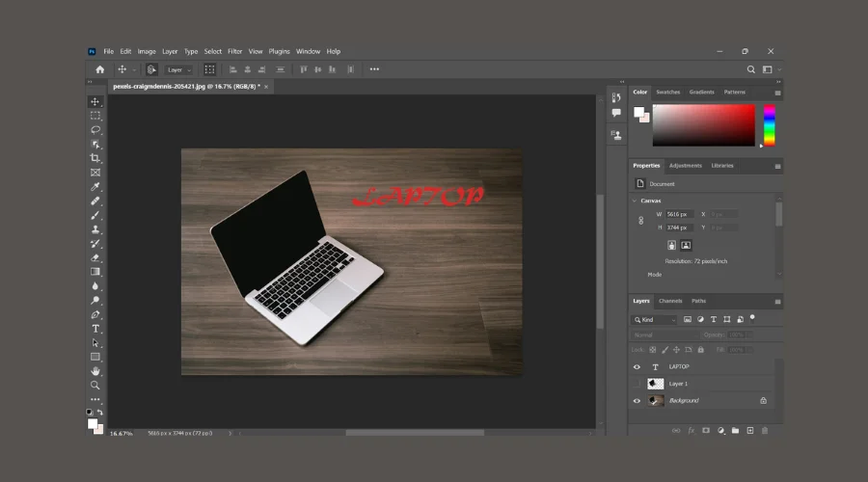Open Move tool preset picker arrow
This screenshot has width=868, height=482.
(134, 70)
